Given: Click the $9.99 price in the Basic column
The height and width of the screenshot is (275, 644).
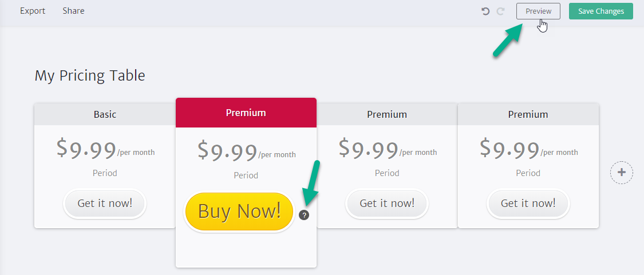Looking at the screenshot, I should coord(86,149).
